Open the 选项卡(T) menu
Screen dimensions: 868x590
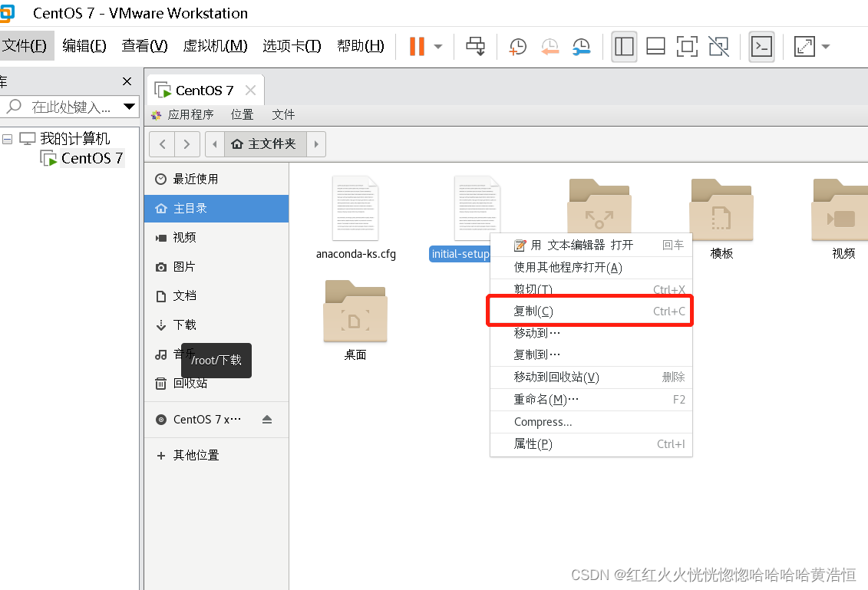[x=292, y=46]
